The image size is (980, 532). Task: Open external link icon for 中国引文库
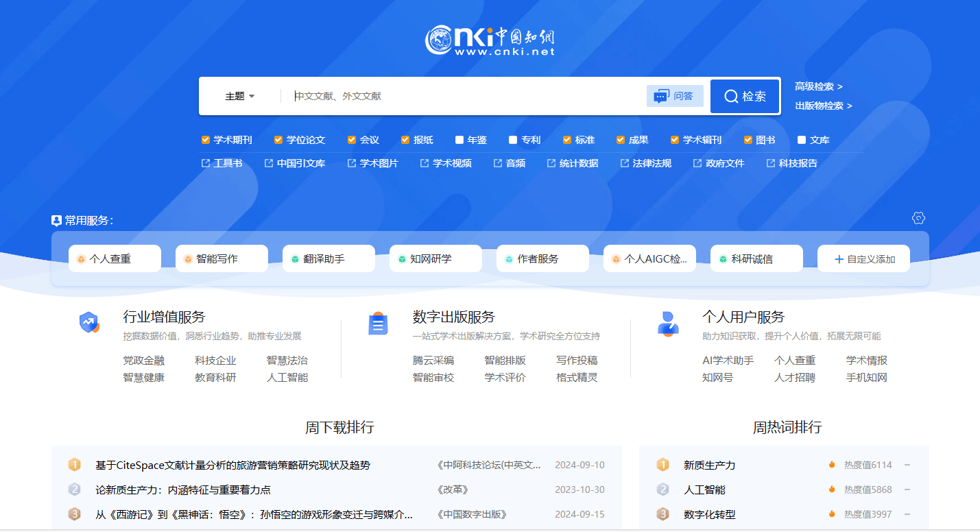click(x=269, y=163)
